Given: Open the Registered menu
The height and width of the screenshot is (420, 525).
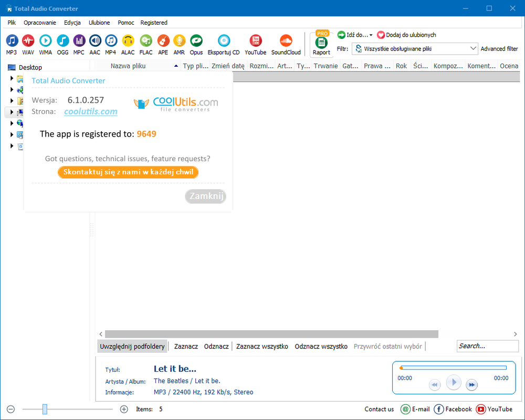Looking at the screenshot, I should 154,23.
